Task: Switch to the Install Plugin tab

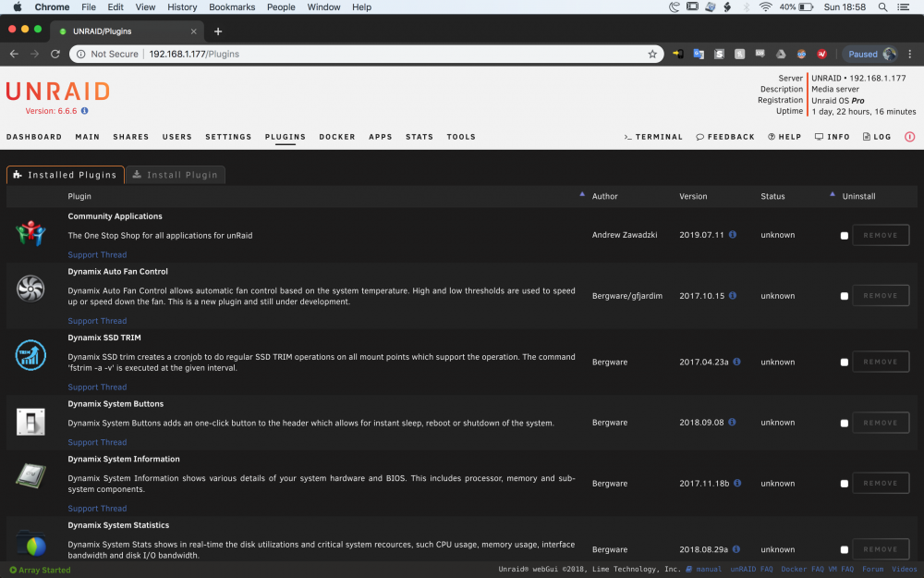Action: point(175,175)
